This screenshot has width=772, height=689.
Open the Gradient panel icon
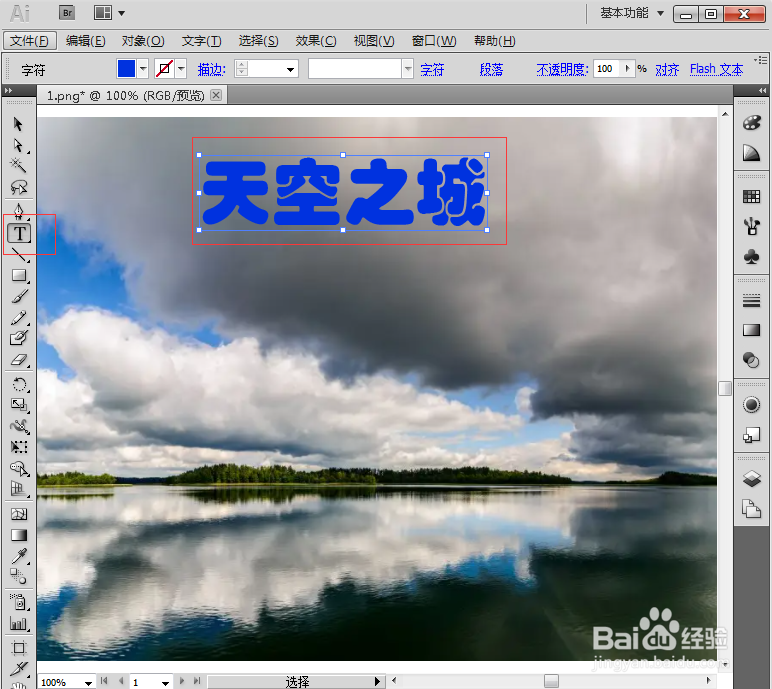751,330
